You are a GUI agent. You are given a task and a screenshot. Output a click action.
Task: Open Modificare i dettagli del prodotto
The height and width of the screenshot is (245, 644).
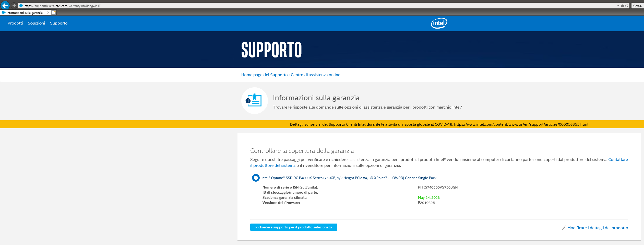[598, 228]
